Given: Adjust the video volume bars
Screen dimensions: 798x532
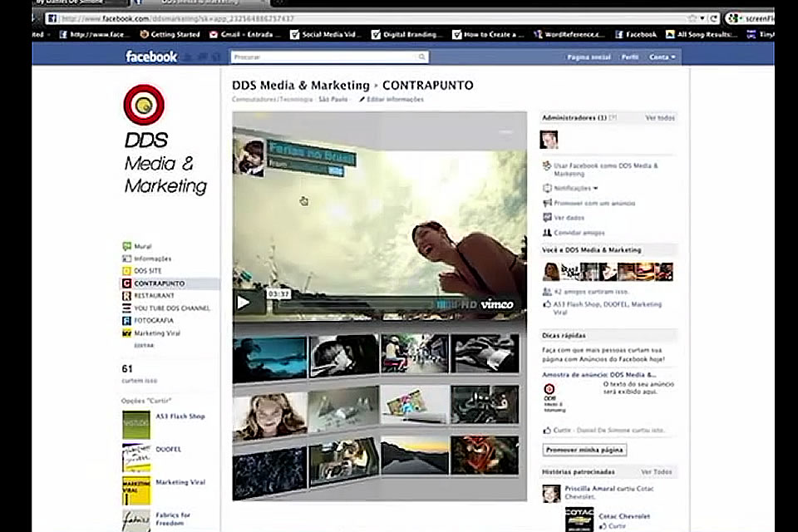Looking at the screenshot, I should click(x=447, y=304).
